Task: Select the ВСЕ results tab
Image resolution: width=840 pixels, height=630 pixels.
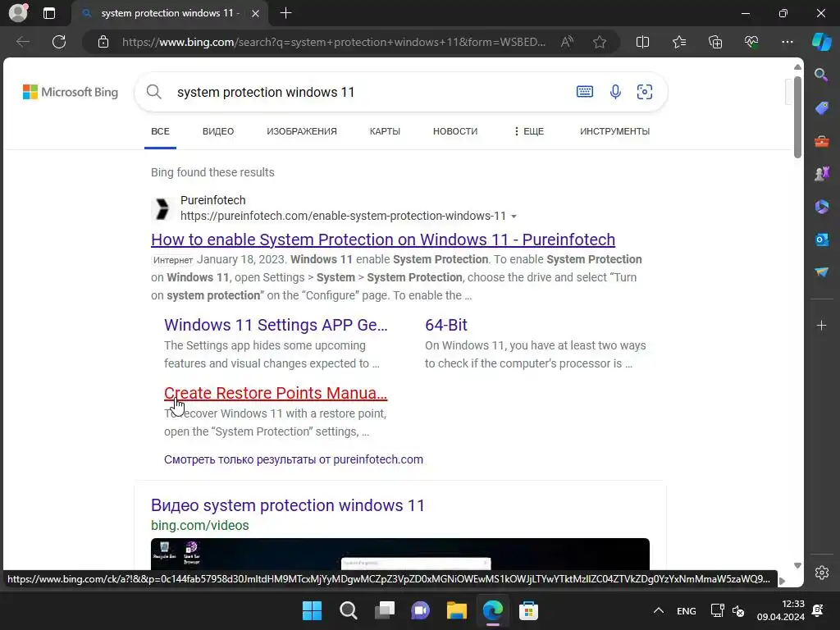Action: (x=160, y=131)
